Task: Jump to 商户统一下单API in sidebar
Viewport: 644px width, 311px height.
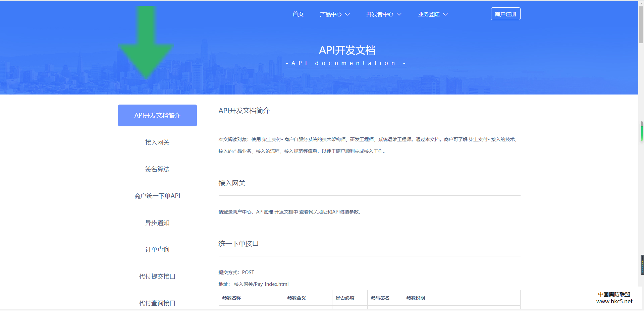Action: [x=157, y=196]
